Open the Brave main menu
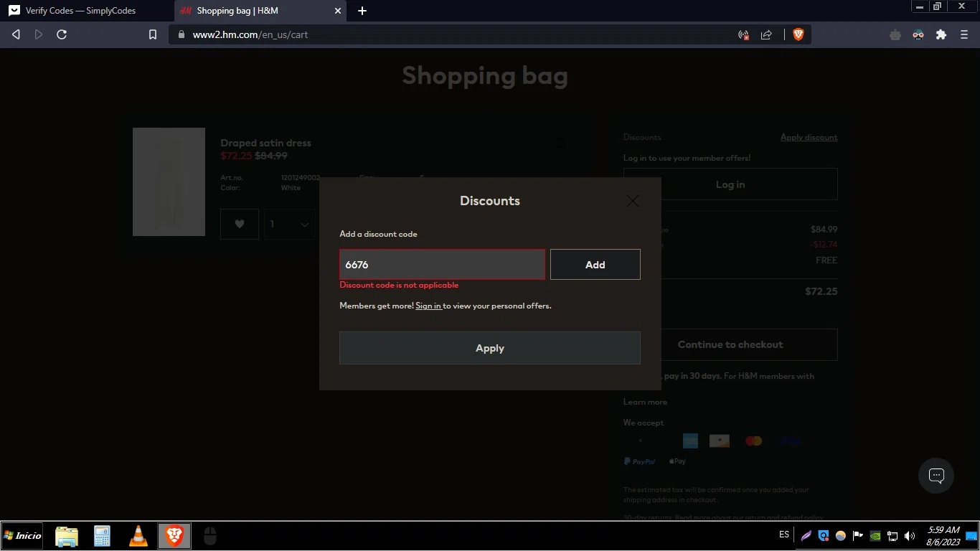 (964, 34)
